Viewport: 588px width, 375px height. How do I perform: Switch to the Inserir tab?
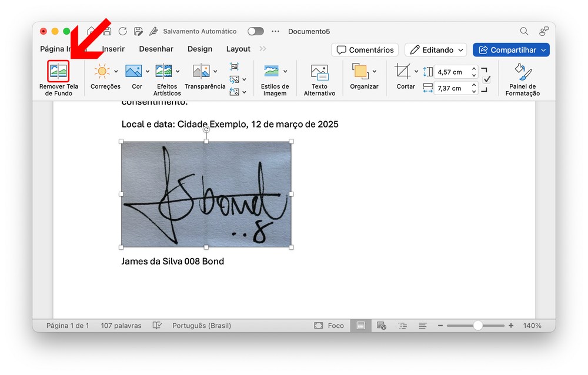(x=113, y=49)
